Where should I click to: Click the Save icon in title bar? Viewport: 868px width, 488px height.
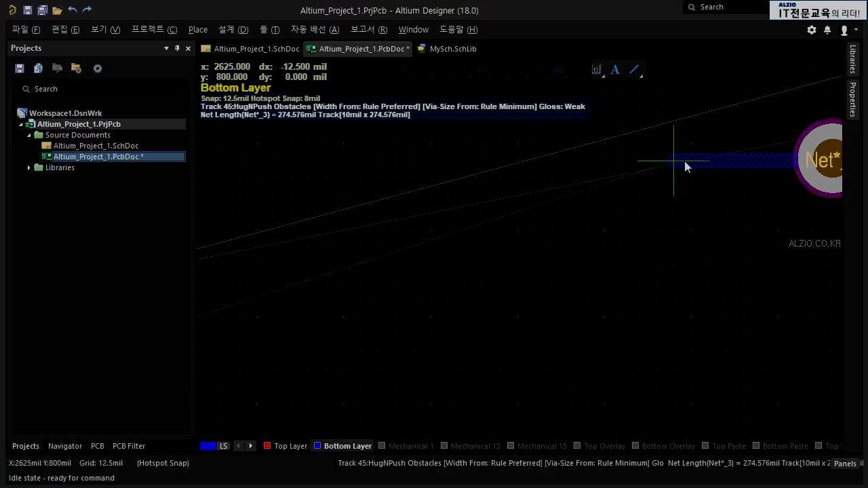pos(27,10)
